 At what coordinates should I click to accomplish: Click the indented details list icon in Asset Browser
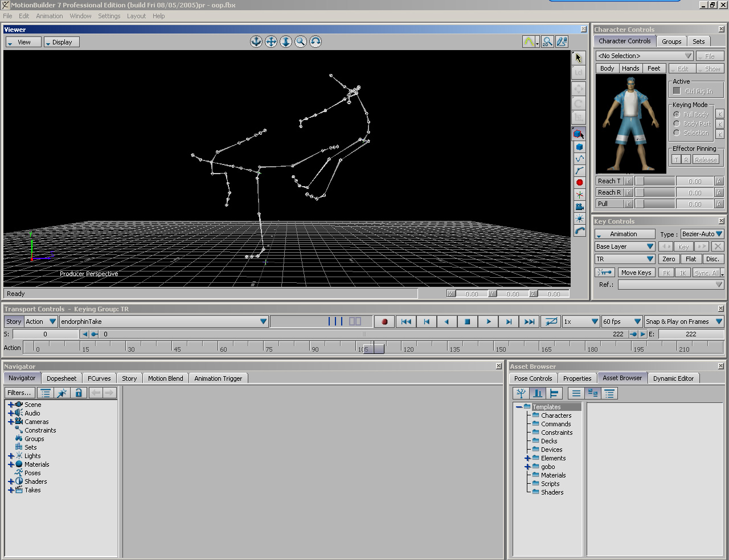(x=609, y=393)
